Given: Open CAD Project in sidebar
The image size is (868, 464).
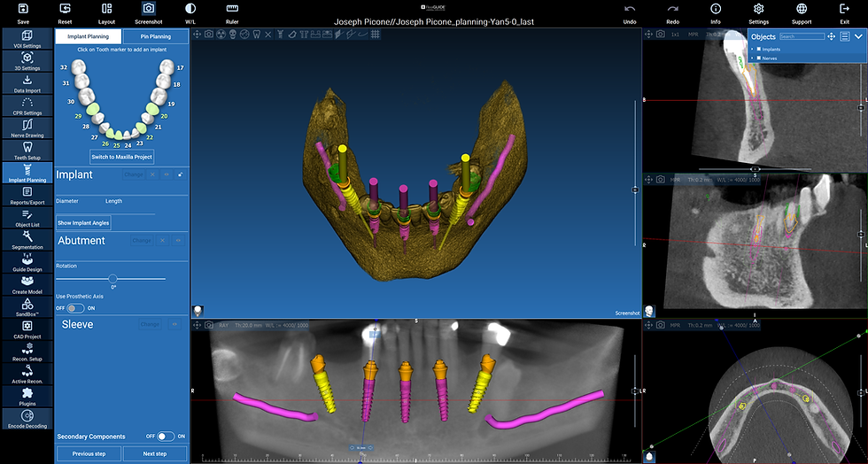Looking at the screenshot, I should coord(27,329).
